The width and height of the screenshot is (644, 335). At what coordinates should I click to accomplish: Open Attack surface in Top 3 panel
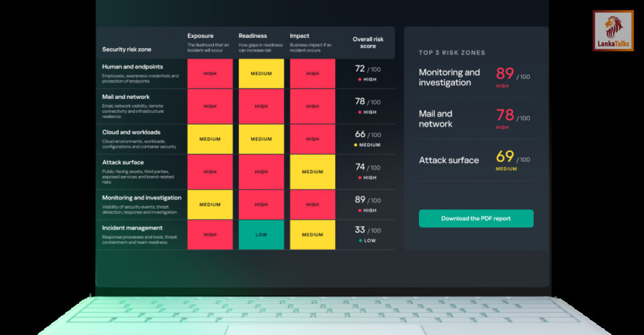click(449, 160)
